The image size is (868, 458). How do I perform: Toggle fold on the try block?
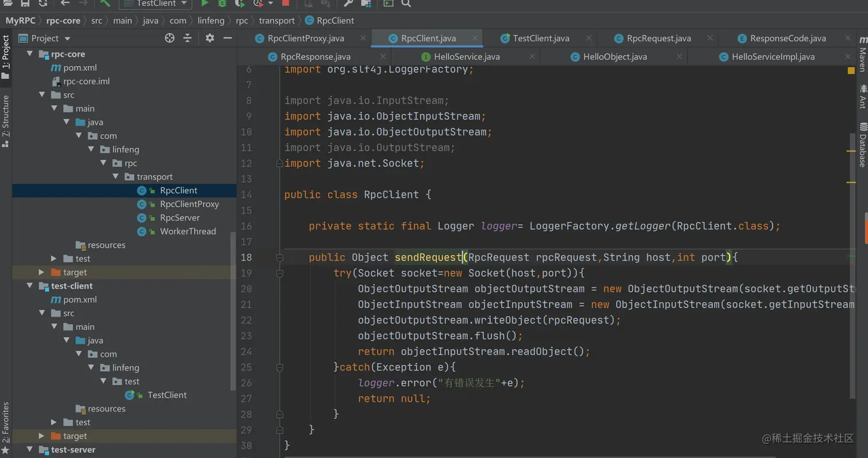click(x=280, y=274)
